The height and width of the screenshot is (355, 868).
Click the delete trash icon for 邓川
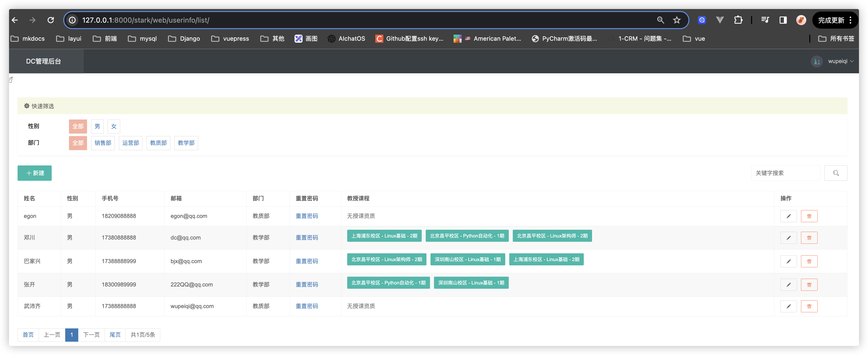click(x=809, y=238)
